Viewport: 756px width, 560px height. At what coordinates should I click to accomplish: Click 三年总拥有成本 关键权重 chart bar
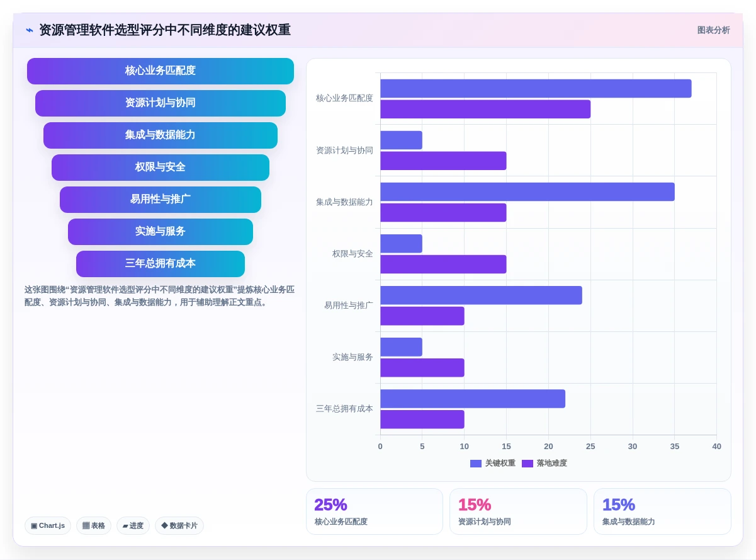(473, 398)
